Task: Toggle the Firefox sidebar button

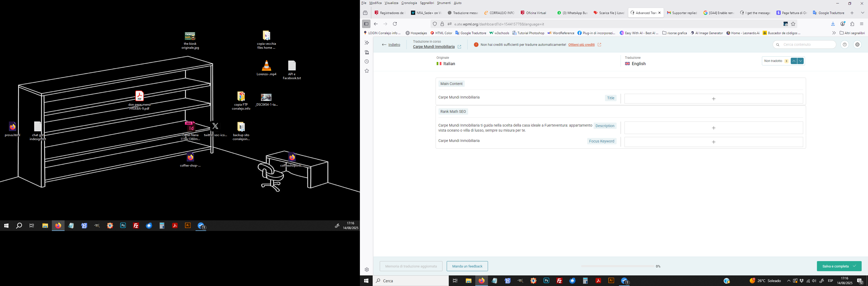Action: click(x=366, y=24)
